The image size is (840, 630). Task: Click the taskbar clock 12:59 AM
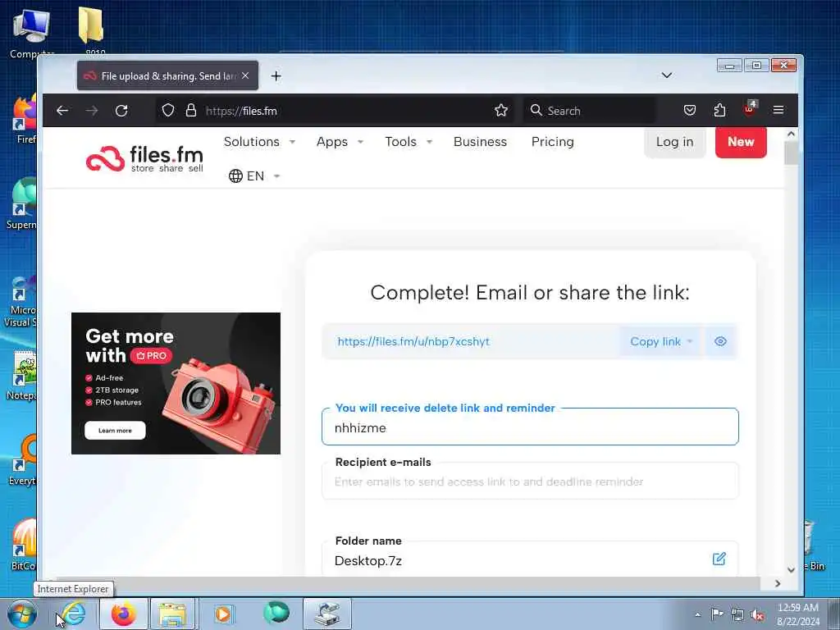[797, 614]
